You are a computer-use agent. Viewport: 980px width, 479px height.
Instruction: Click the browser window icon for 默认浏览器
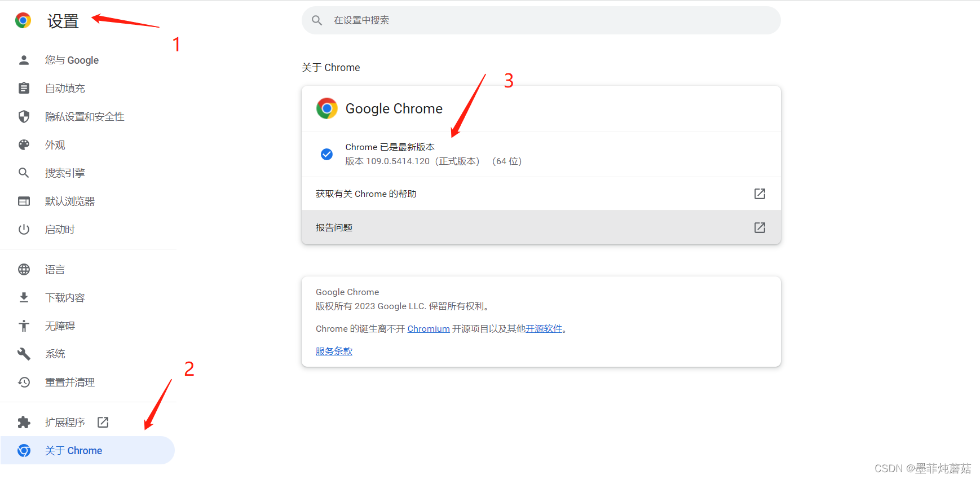point(24,201)
